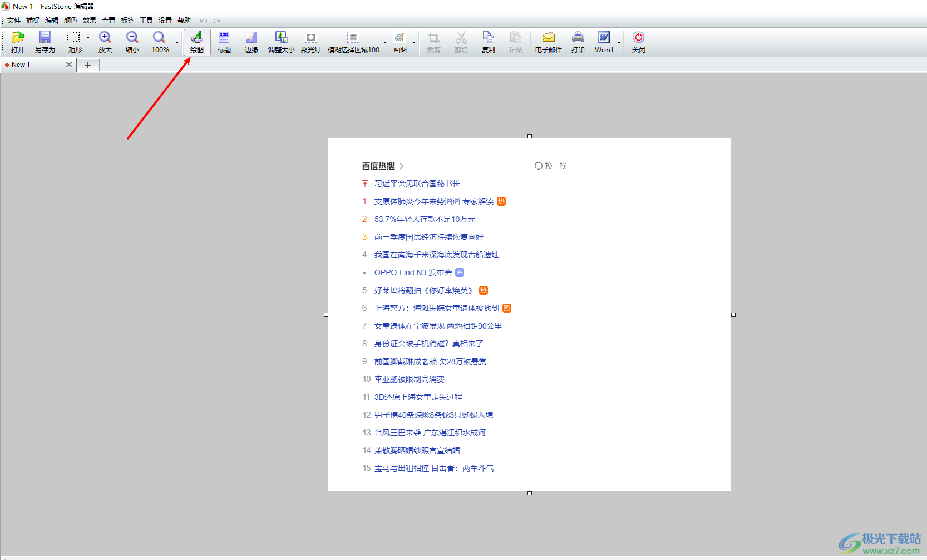
Task: Open a file with 打开 icon
Action: point(18,42)
